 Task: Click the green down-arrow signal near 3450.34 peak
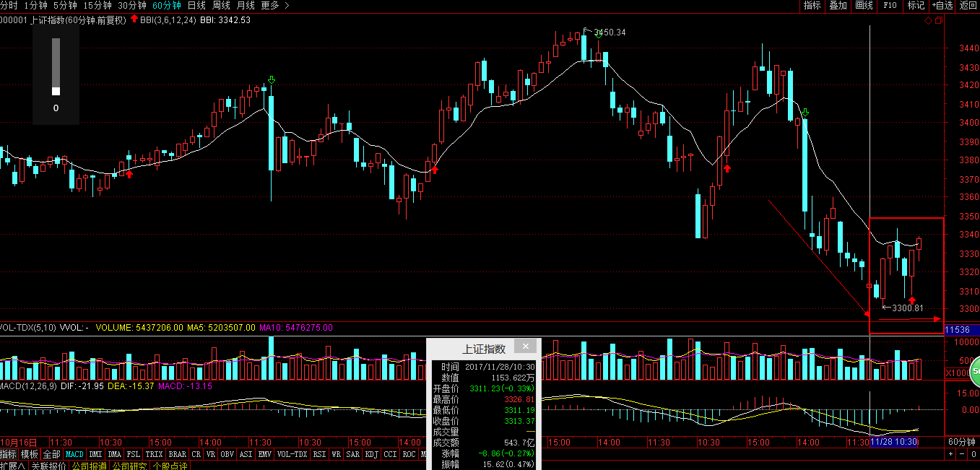[587, 33]
